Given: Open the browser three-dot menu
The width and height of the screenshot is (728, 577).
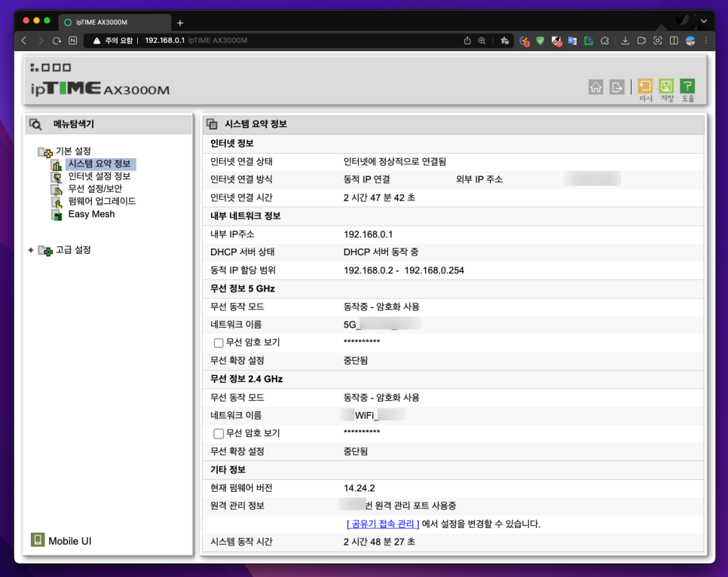Looking at the screenshot, I should pyautogui.click(x=706, y=41).
